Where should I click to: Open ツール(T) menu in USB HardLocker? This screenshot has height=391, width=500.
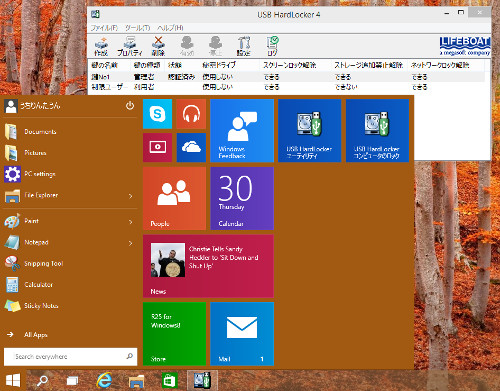coord(138,28)
